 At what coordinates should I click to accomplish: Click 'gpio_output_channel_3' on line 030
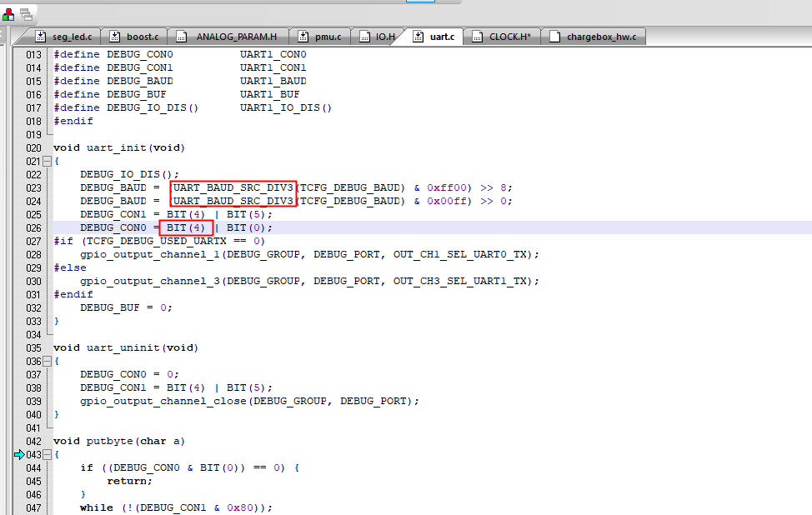coord(150,281)
